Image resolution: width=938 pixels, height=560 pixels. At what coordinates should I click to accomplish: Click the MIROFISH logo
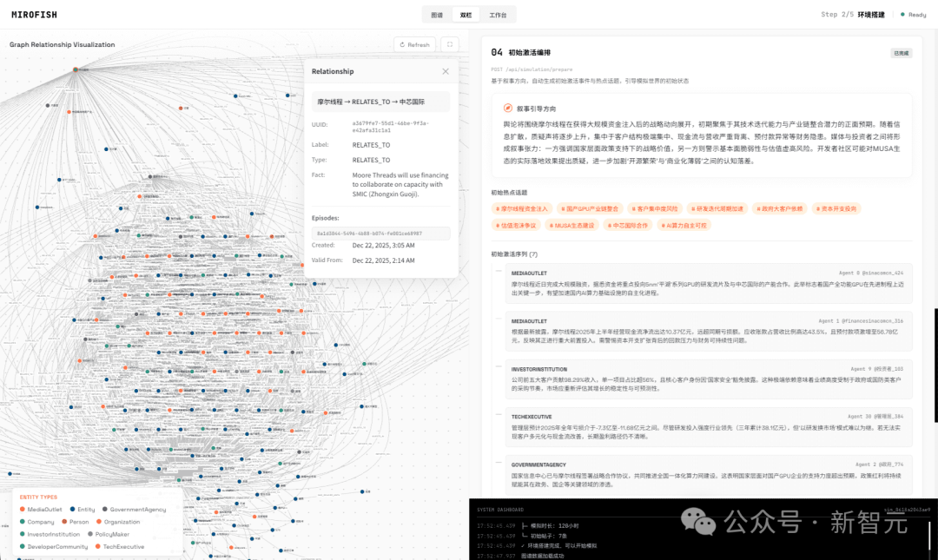[x=36, y=15]
